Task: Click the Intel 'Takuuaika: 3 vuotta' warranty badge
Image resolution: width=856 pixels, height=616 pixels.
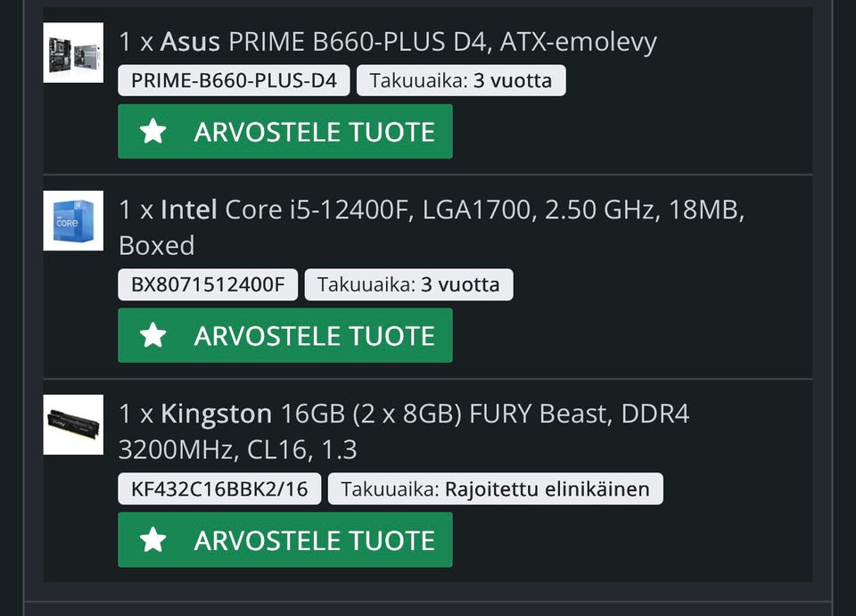Action: [408, 285]
